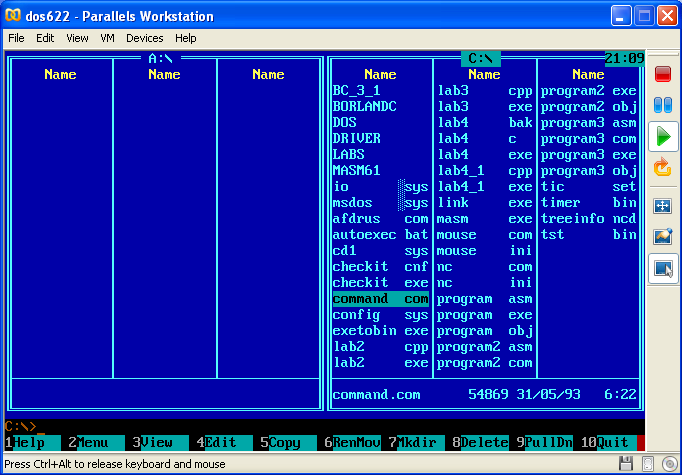682x475 pixels.
Task: Click the C:\> command prompt line
Action: 324,426
